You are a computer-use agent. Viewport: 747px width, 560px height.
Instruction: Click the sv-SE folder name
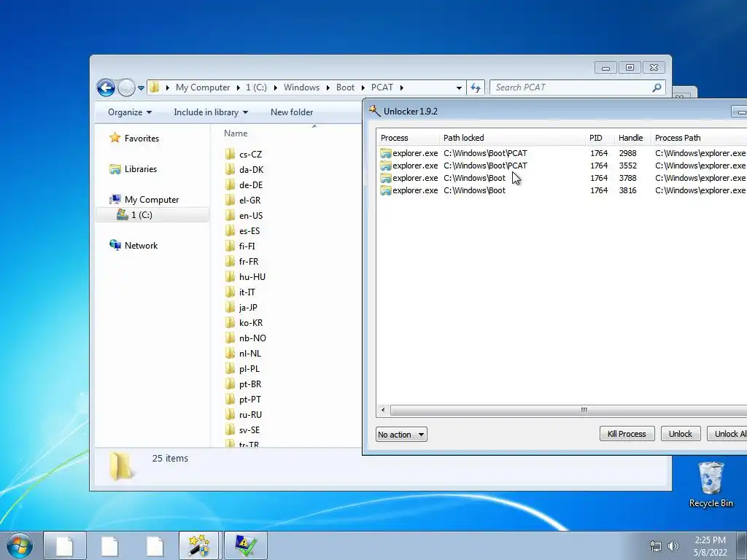(249, 430)
